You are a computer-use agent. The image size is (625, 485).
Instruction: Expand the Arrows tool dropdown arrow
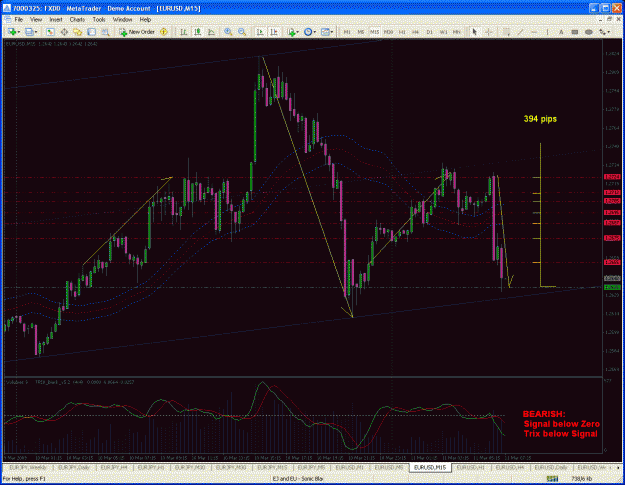609,32
